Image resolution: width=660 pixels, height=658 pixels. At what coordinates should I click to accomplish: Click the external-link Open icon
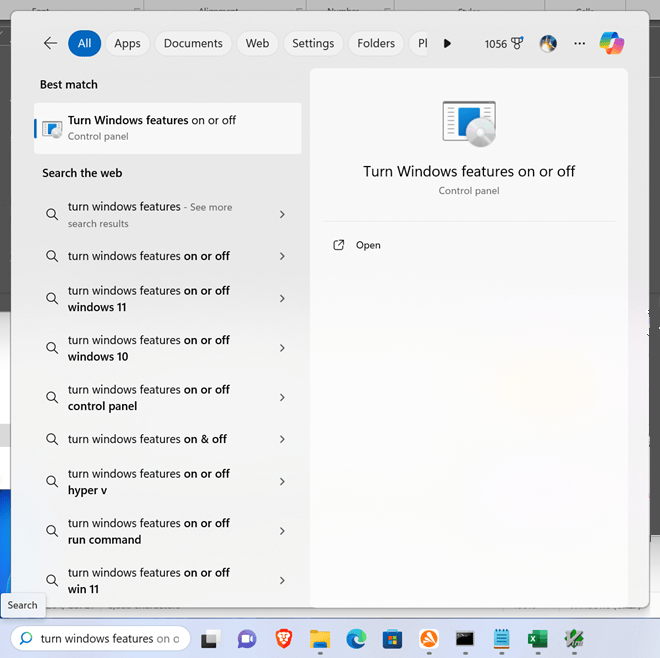pos(338,245)
